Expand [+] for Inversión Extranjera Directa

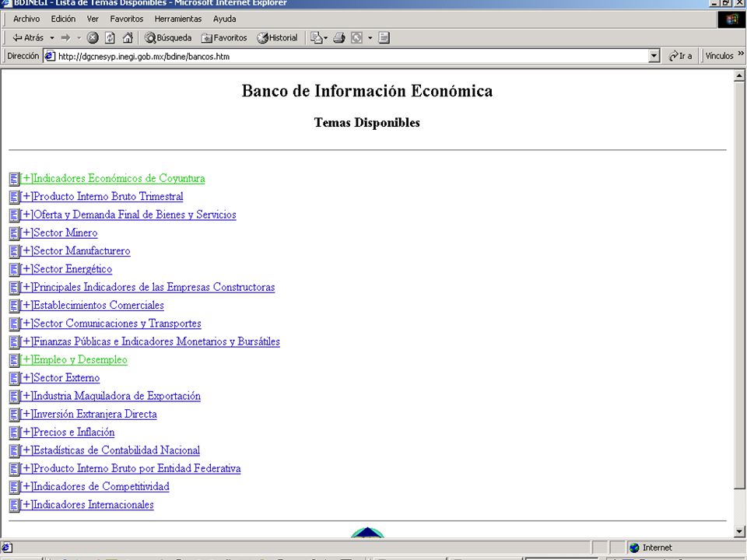pos(26,414)
